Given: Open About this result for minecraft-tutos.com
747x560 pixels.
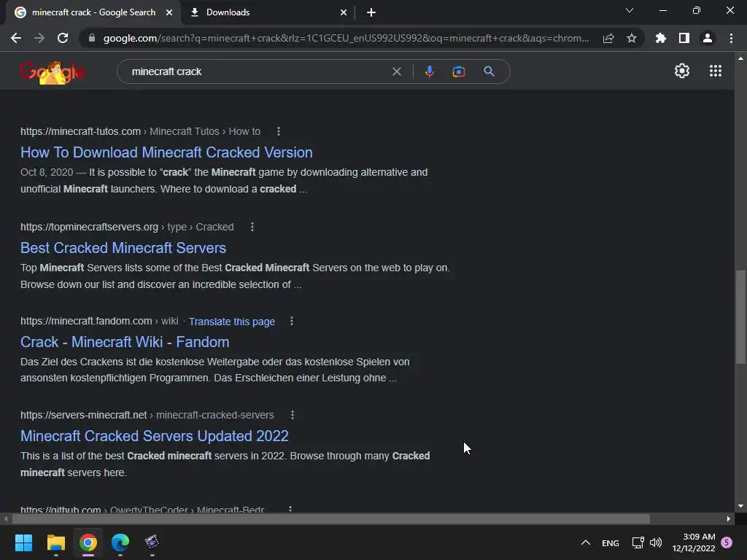Looking at the screenshot, I should pos(278,131).
